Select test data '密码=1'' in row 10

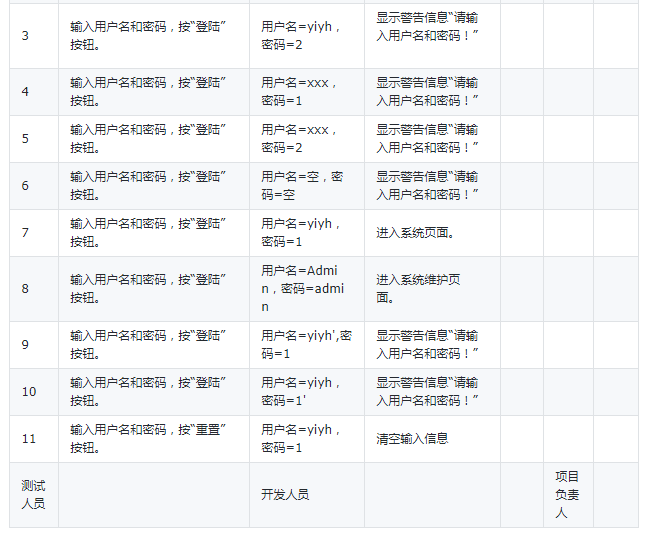(283, 400)
